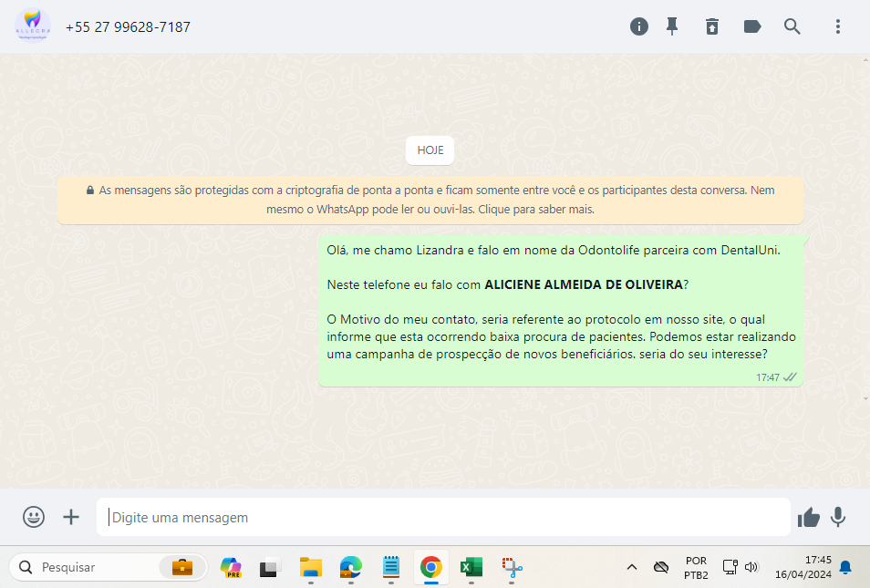The image size is (870, 588).
Task: Search messages with the magnifier icon
Action: 792,26
